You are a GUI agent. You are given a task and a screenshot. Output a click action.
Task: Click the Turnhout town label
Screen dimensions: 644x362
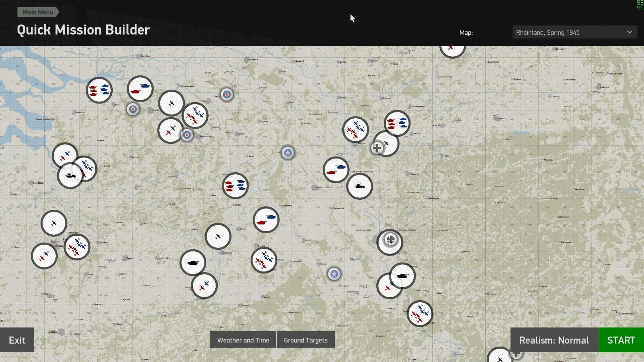tap(136, 157)
